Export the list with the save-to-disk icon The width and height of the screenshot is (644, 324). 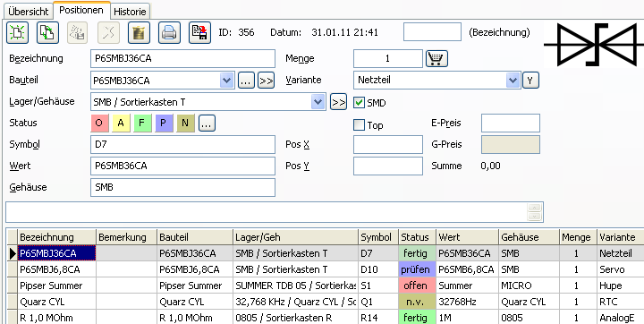click(x=199, y=32)
